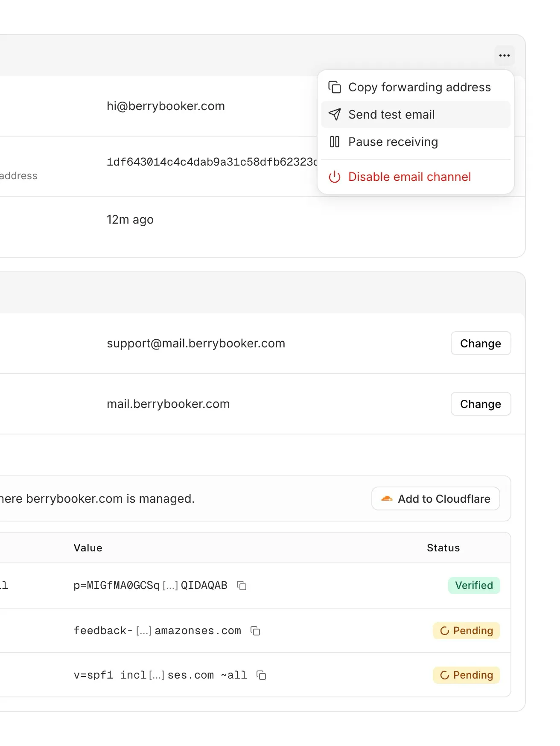Select the 1df643014c4c4dab forwarding hash text
The height and width of the screenshot is (746, 560).
click(212, 162)
